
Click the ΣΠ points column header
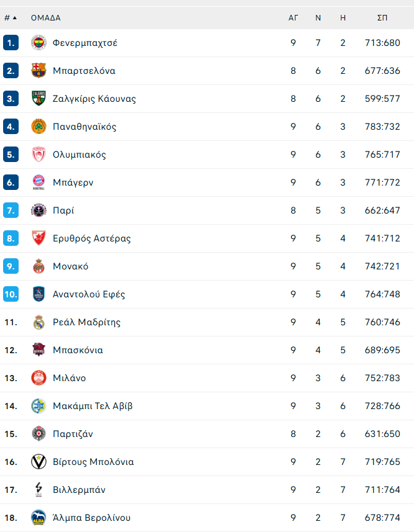[382, 17]
